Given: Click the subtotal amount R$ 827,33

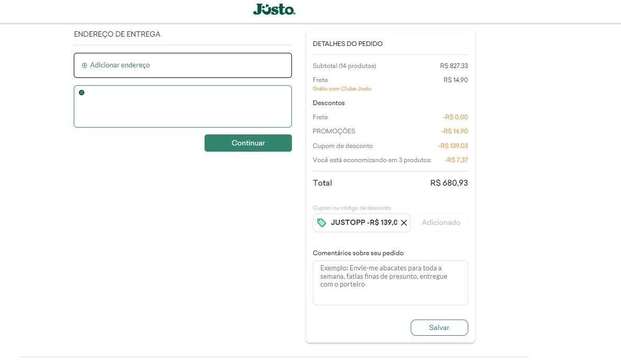Looking at the screenshot, I should coord(454,66).
